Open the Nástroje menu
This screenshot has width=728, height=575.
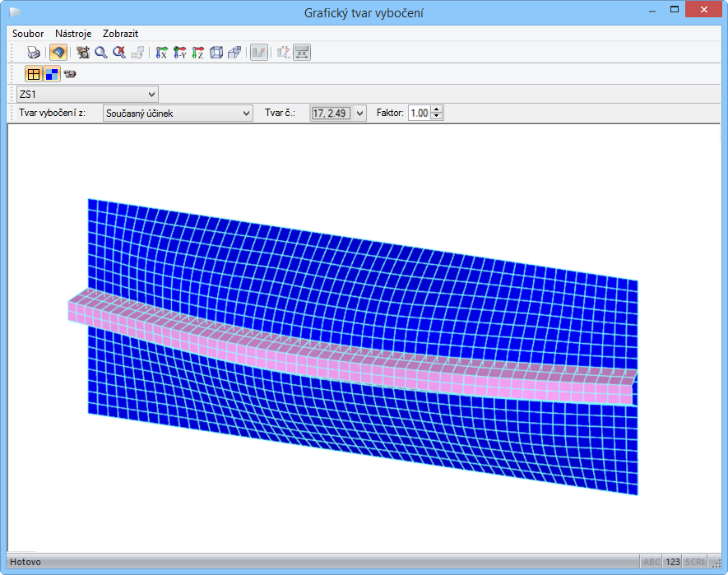pos(73,34)
